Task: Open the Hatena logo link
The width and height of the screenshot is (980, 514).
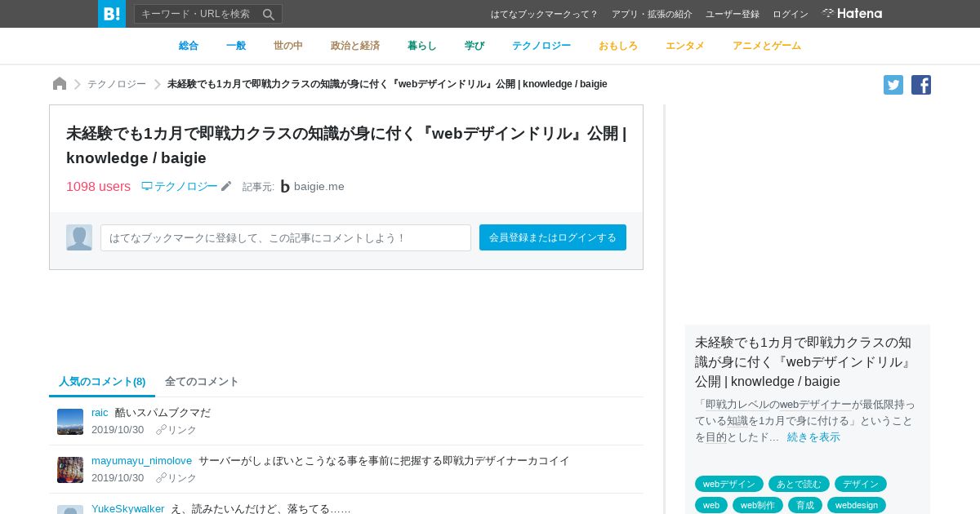Action: click(x=852, y=13)
